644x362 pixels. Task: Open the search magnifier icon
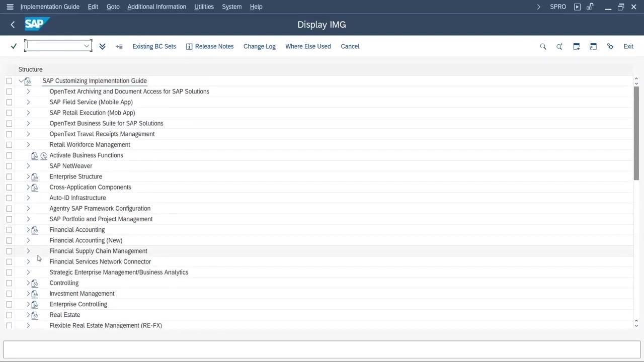coord(543,46)
